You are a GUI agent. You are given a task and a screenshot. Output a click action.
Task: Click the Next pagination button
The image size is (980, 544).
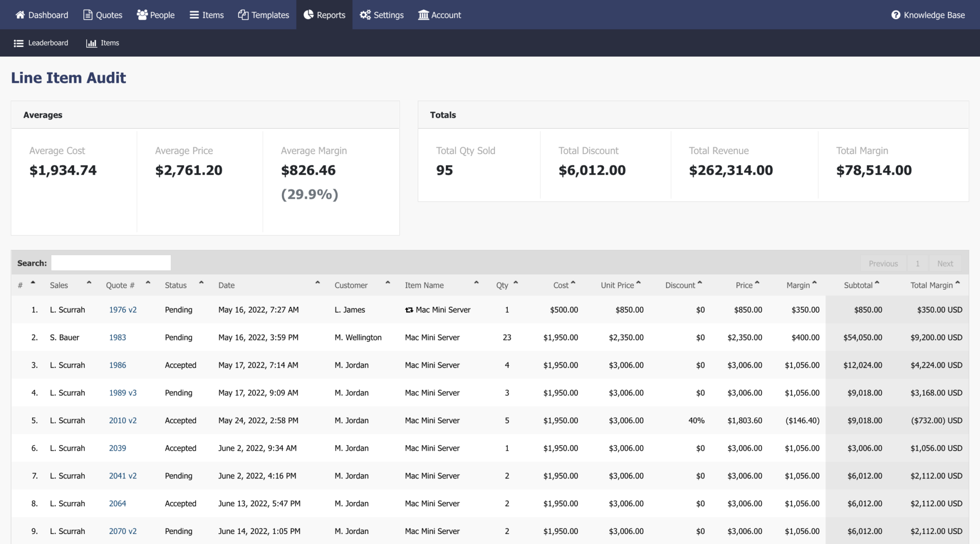(945, 263)
